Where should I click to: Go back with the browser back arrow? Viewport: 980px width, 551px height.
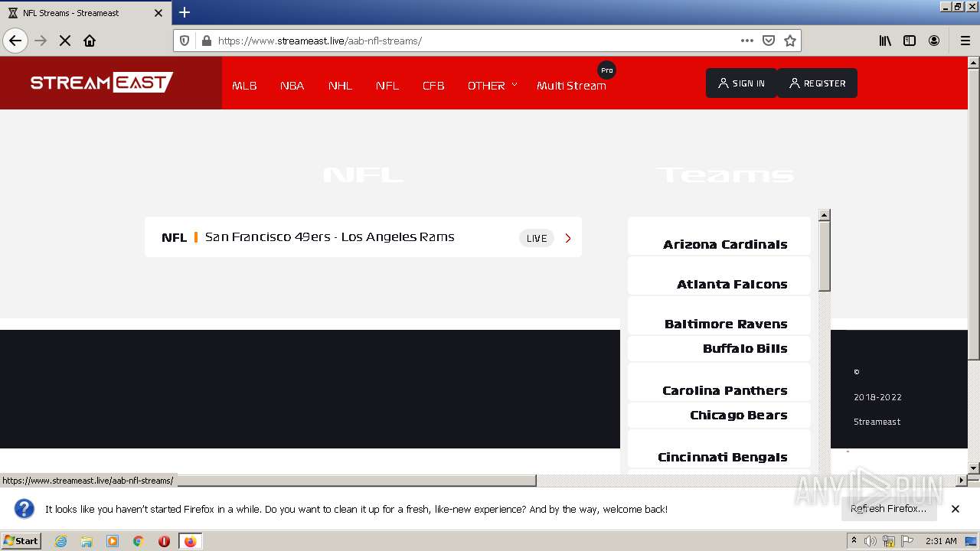click(15, 41)
